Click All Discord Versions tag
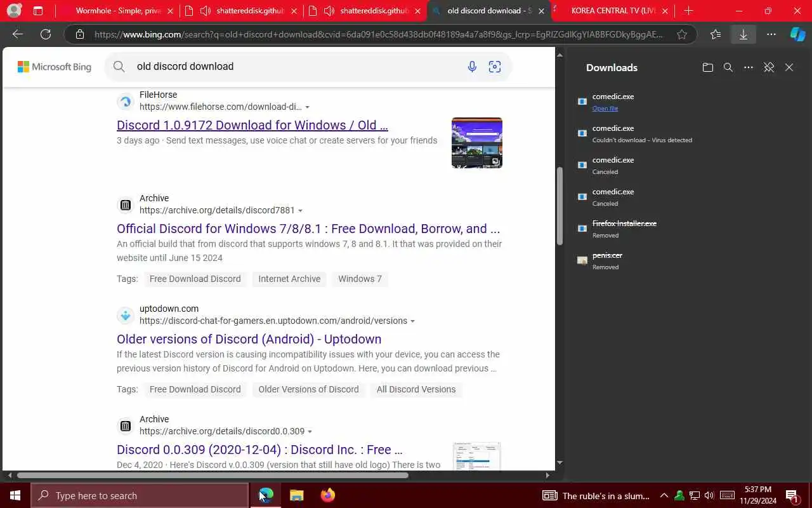812x508 pixels. click(x=416, y=389)
